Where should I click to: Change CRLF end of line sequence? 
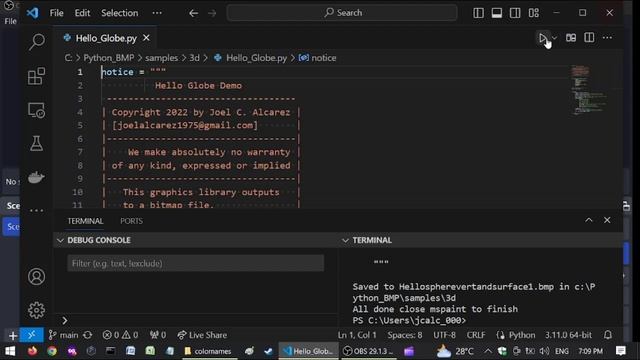(x=476, y=335)
